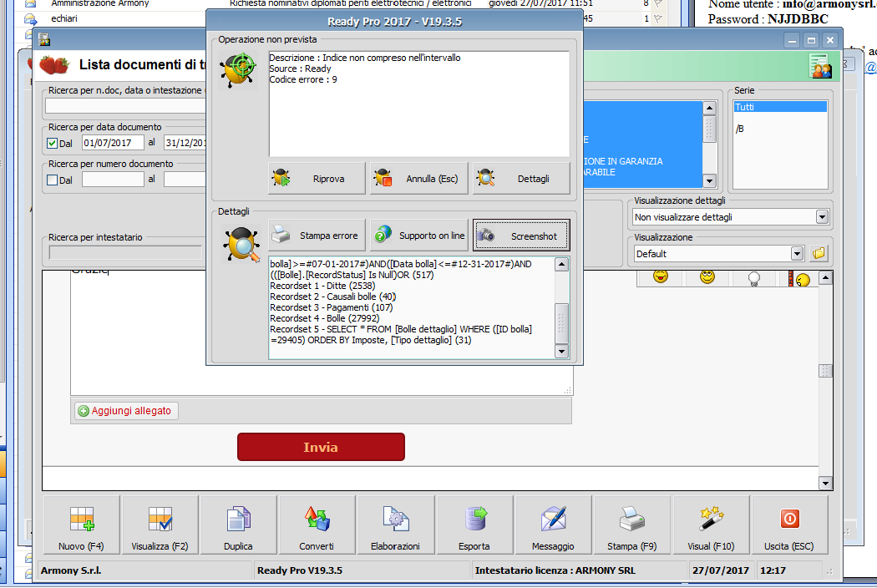Click 'Source : Ready' text
The image size is (877, 588).
(300, 68)
